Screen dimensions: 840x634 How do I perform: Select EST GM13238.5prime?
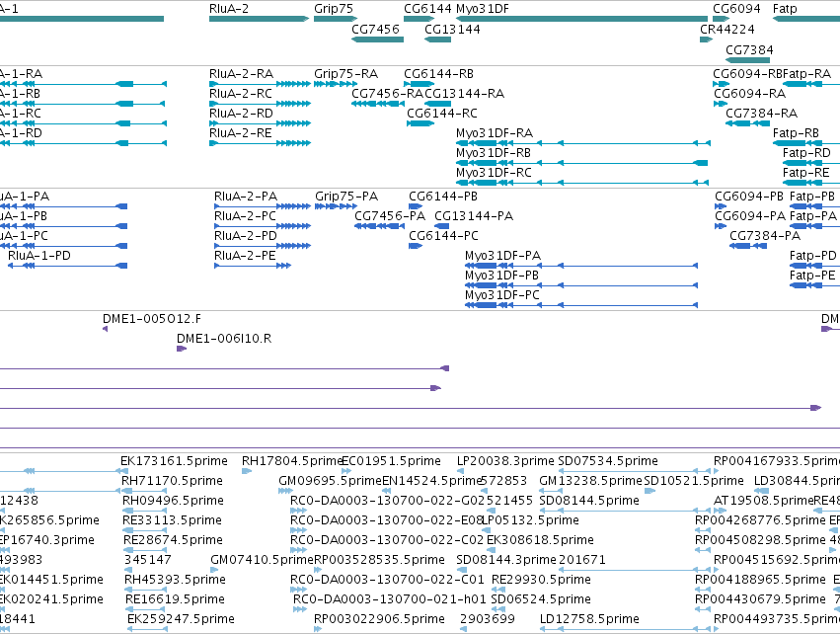coord(590,481)
